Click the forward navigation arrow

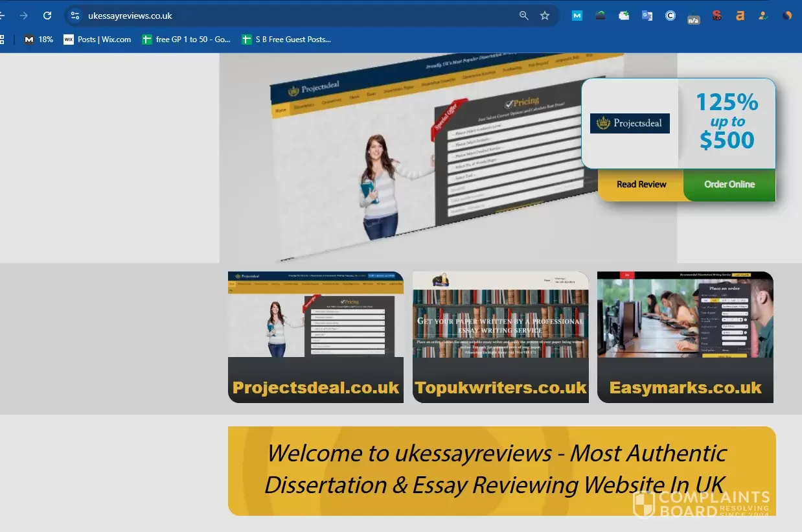(24, 16)
